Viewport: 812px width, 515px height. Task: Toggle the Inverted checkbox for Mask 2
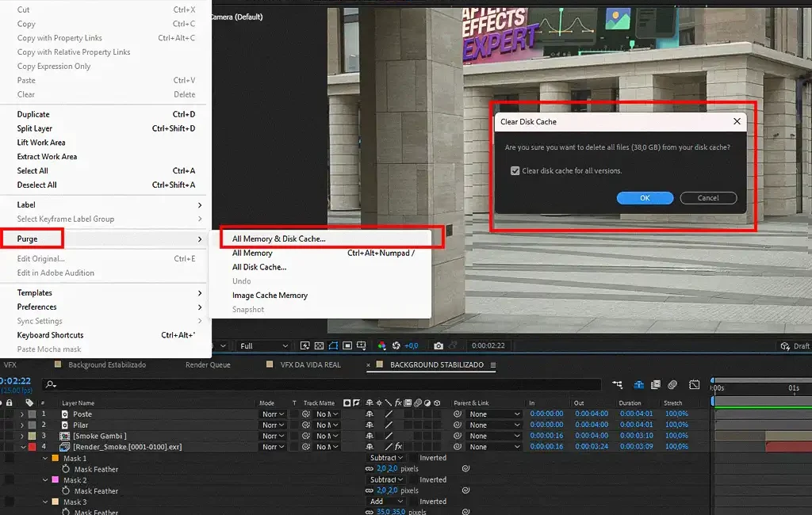(412, 480)
